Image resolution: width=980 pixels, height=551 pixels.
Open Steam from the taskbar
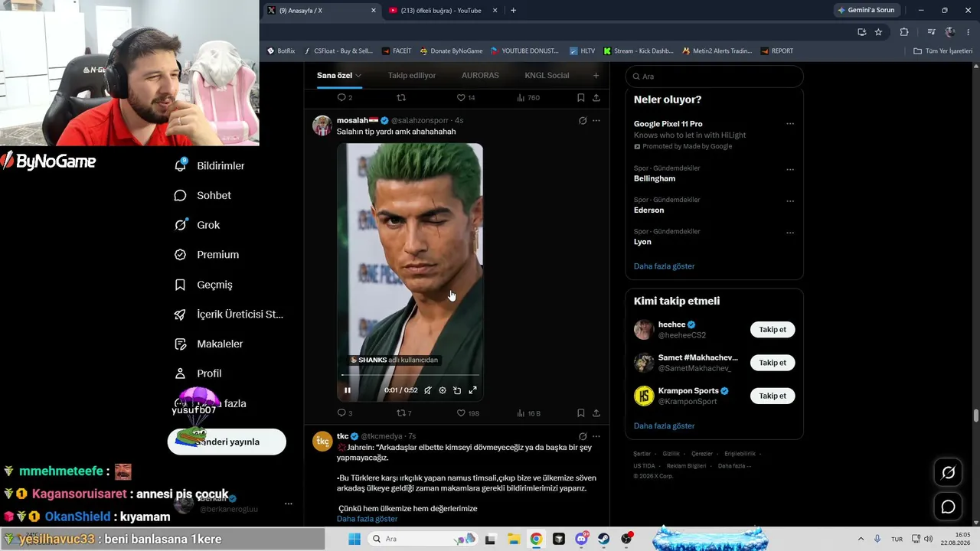pyautogui.click(x=605, y=539)
